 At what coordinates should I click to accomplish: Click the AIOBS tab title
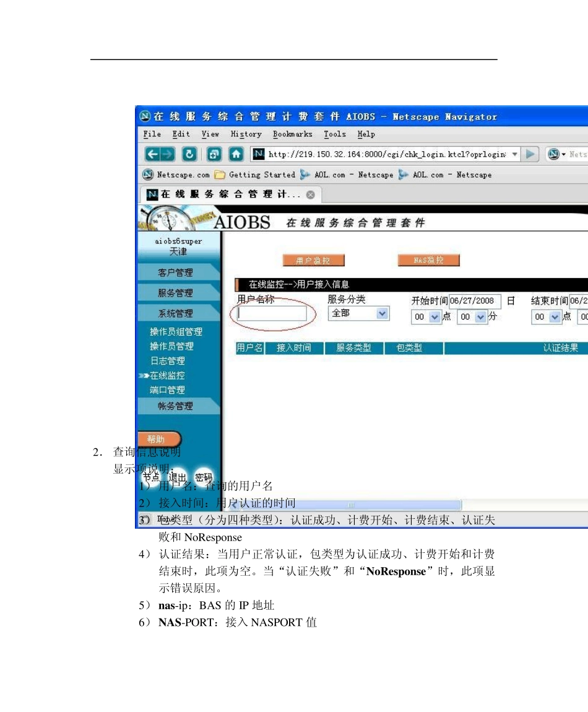coord(230,195)
